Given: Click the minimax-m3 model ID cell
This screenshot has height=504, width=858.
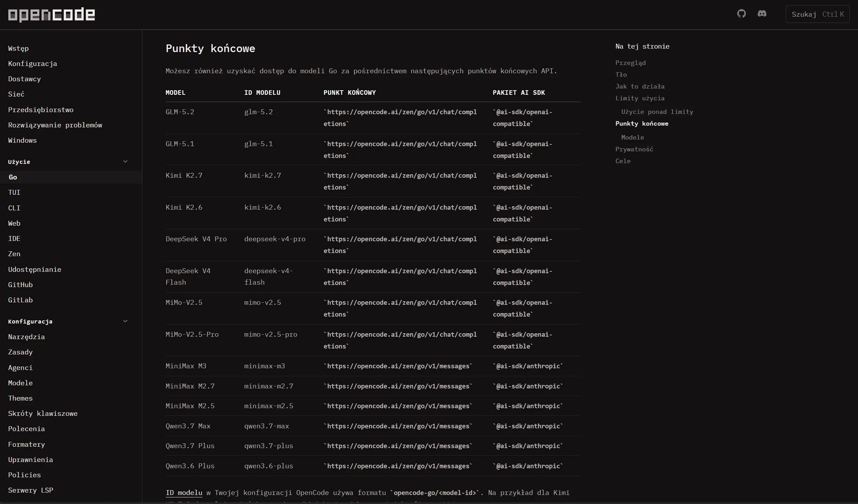Looking at the screenshot, I should click(x=264, y=366).
